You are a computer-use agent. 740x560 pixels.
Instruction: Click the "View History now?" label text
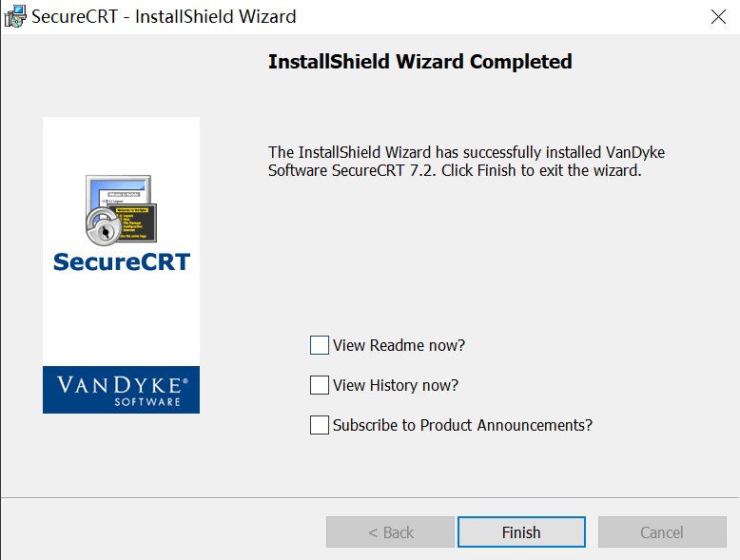point(396,385)
